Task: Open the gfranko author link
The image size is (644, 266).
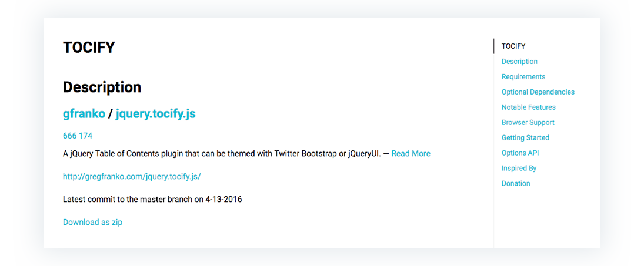Action: pos(84,114)
